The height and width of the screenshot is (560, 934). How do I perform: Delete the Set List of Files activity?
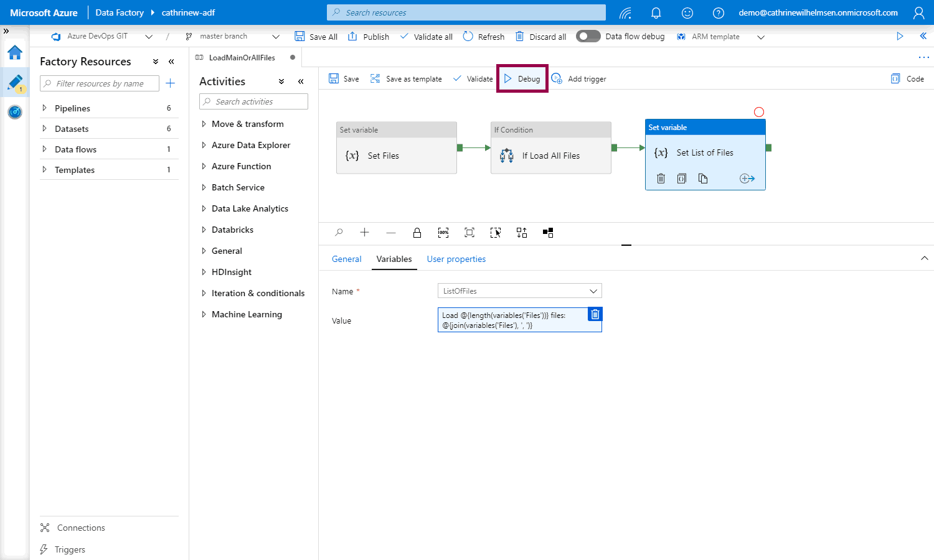click(x=661, y=179)
